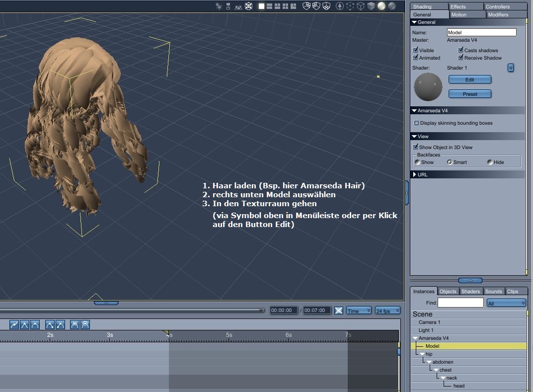Click the Find input field

pos(460,303)
